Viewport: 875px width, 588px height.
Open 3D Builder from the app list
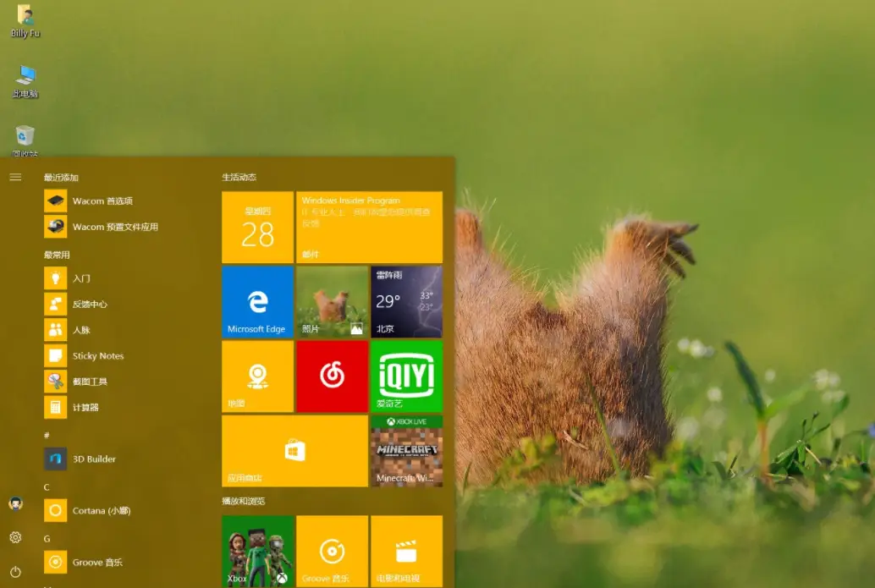[93, 459]
